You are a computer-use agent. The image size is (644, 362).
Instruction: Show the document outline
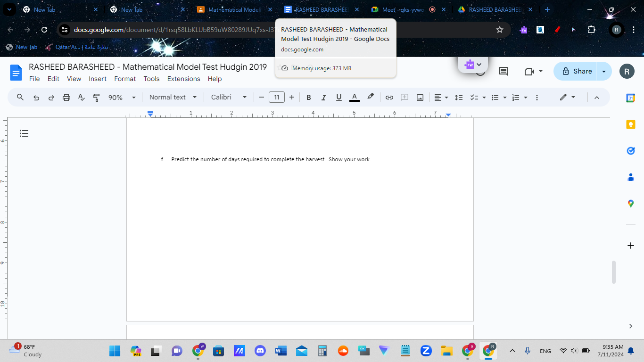coord(24,133)
